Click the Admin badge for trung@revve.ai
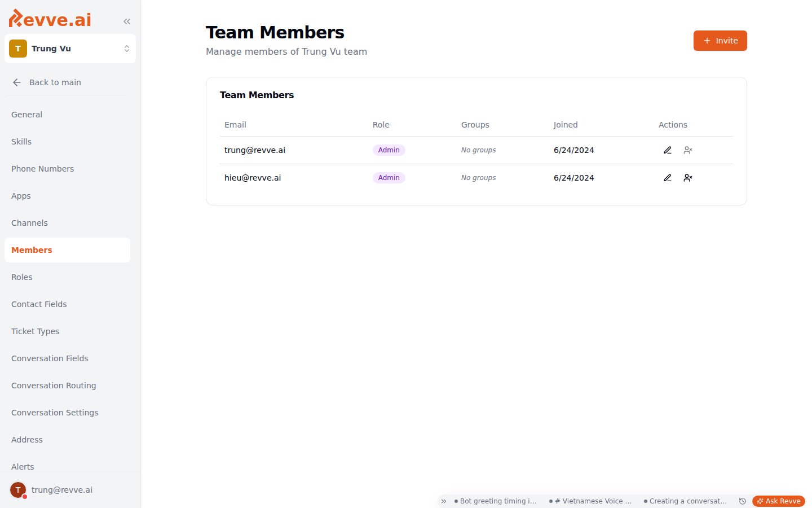812x508 pixels. pyautogui.click(x=389, y=150)
